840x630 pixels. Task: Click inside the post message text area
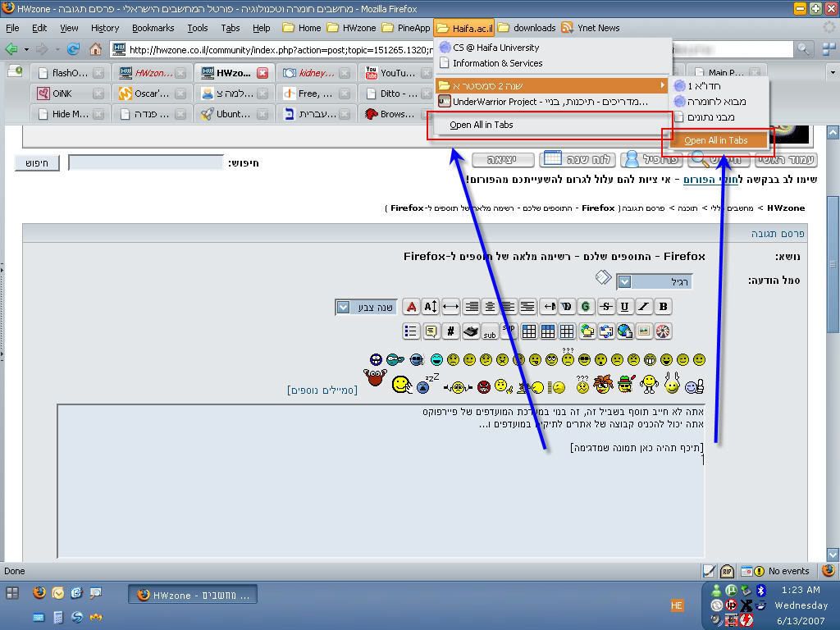(x=381, y=482)
